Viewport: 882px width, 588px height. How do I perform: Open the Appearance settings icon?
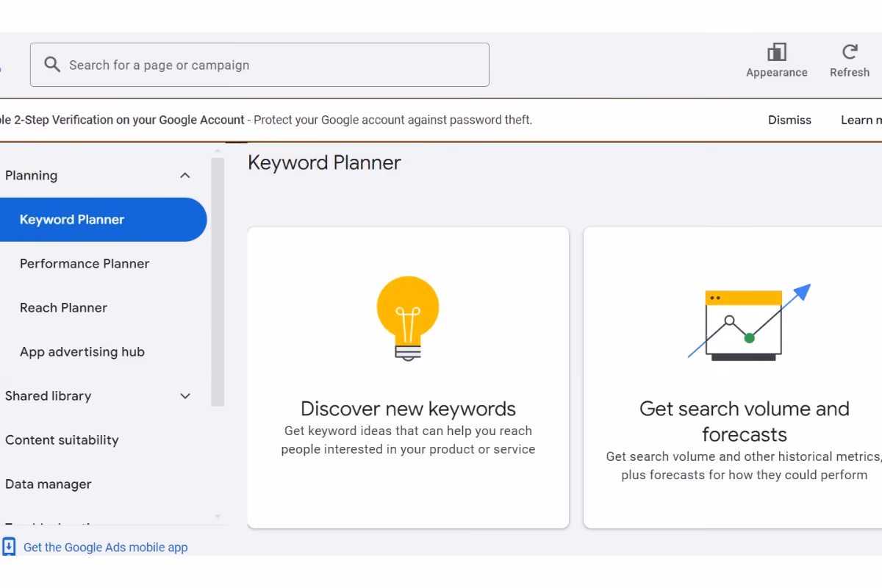click(776, 51)
